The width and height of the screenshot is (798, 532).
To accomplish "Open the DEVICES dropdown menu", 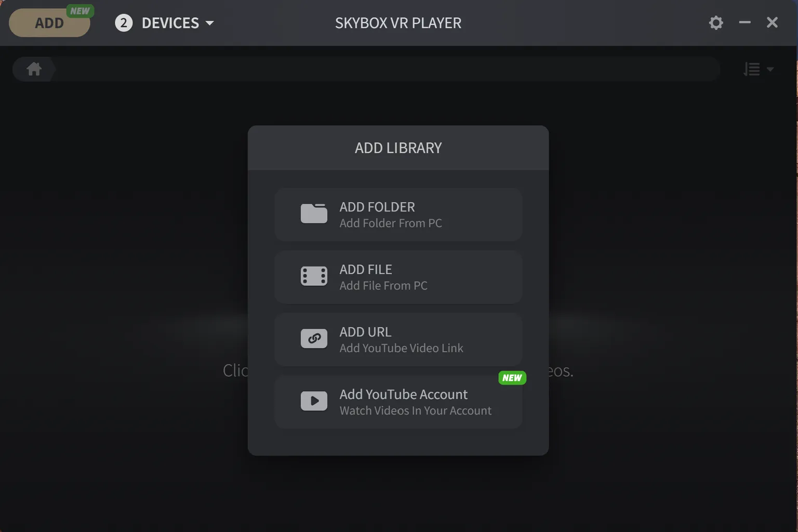I will 178,23.
